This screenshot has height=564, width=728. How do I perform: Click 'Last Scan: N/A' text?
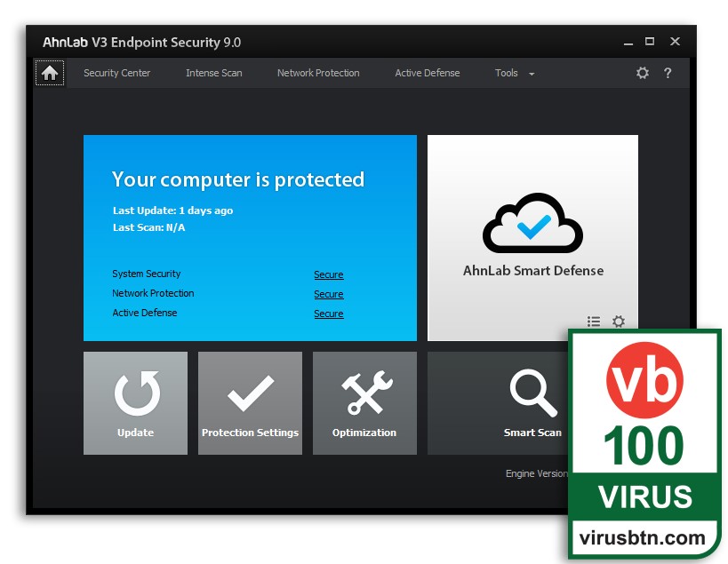[x=149, y=227]
